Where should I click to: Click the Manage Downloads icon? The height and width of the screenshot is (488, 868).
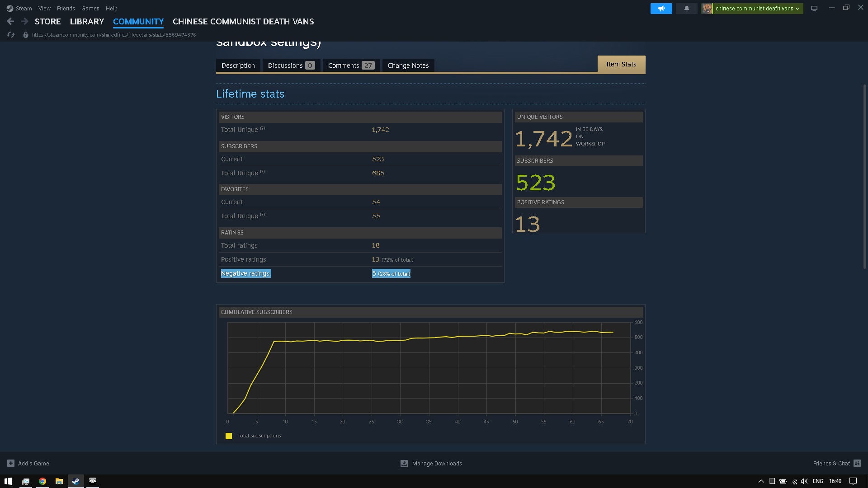(404, 464)
